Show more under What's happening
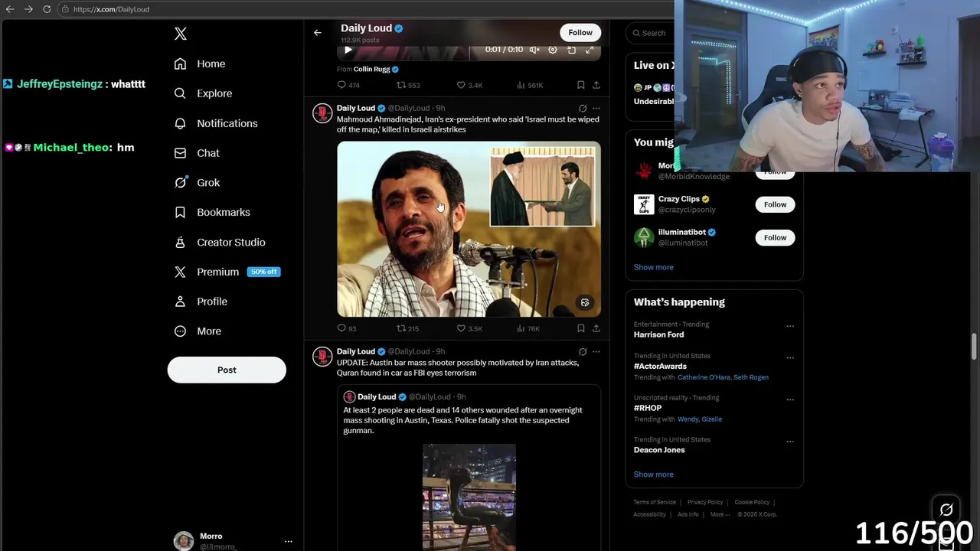The image size is (980, 551). point(653,474)
